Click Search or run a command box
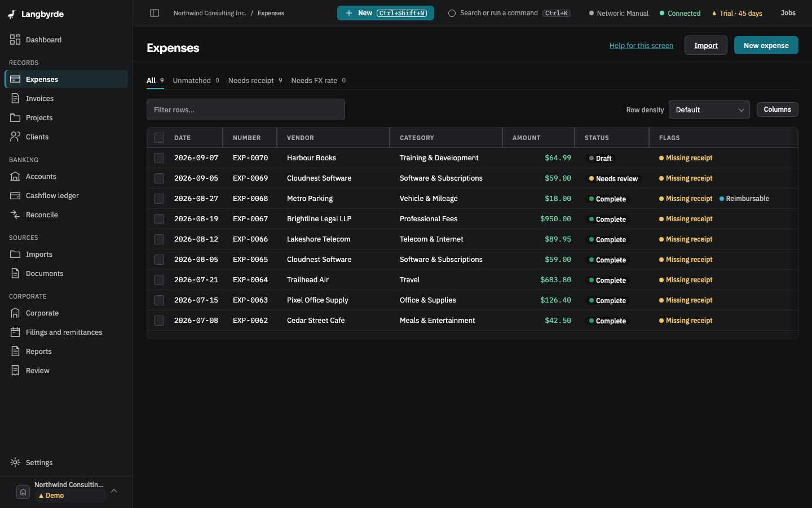Image resolution: width=812 pixels, height=508 pixels. pos(509,13)
